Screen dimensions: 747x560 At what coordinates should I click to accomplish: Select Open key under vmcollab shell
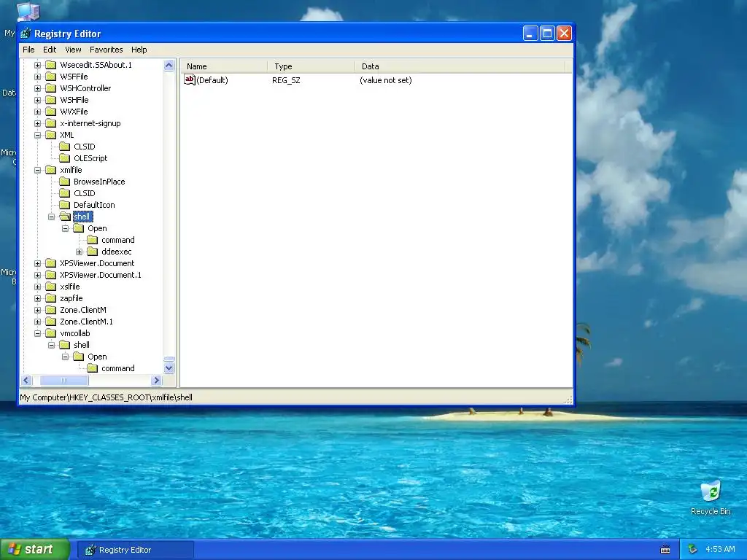[x=97, y=357]
